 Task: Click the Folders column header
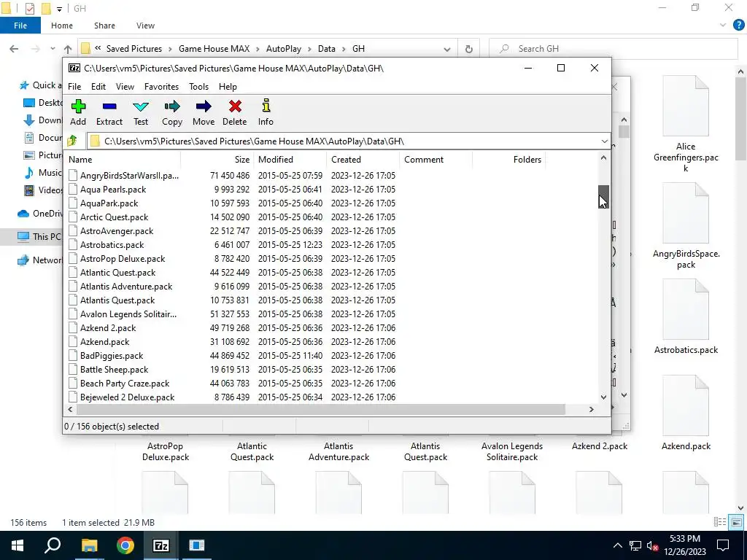coord(508,160)
